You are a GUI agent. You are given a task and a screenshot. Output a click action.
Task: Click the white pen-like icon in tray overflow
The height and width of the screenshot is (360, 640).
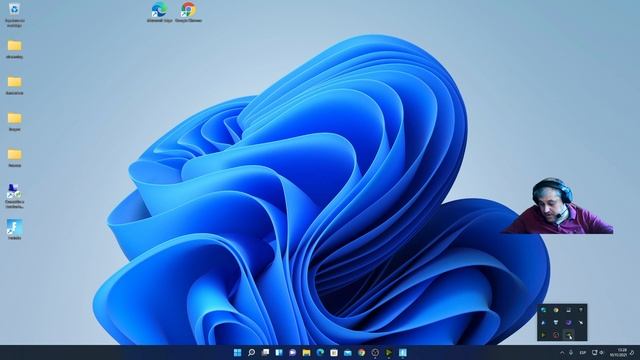tap(581, 322)
